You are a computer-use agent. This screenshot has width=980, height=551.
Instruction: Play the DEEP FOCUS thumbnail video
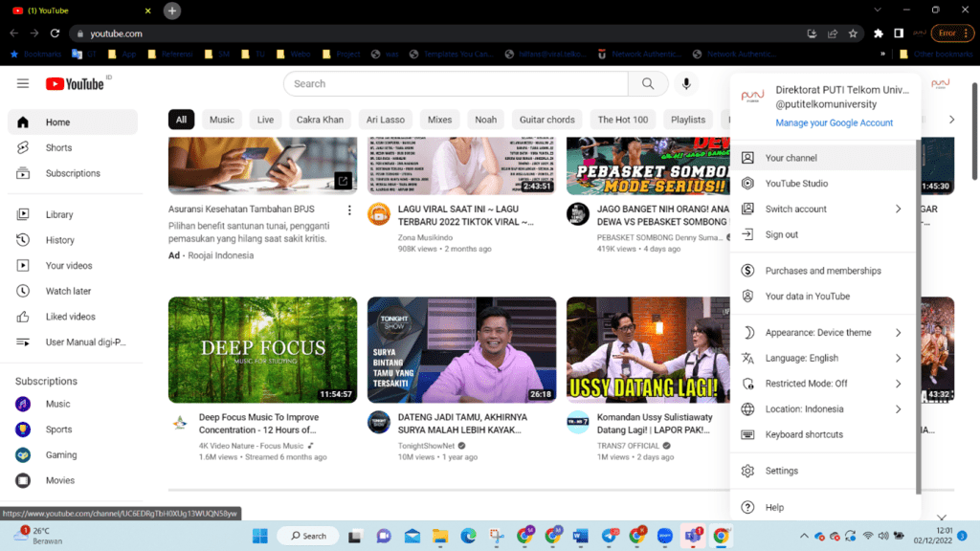tap(262, 350)
